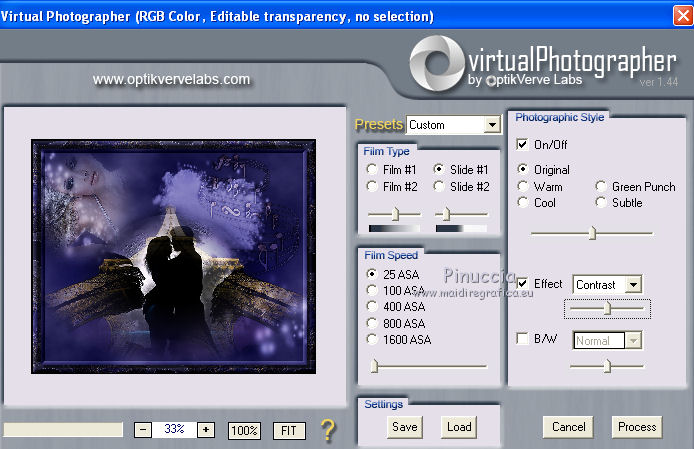Choose 400 ASA film speed

pyautogui.click(x=372, y=306)
